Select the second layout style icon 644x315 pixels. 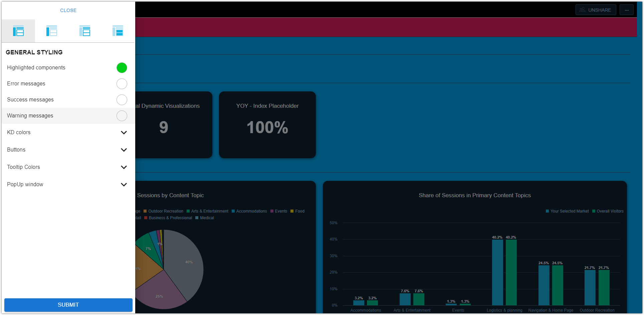click(x=52, y=31)
